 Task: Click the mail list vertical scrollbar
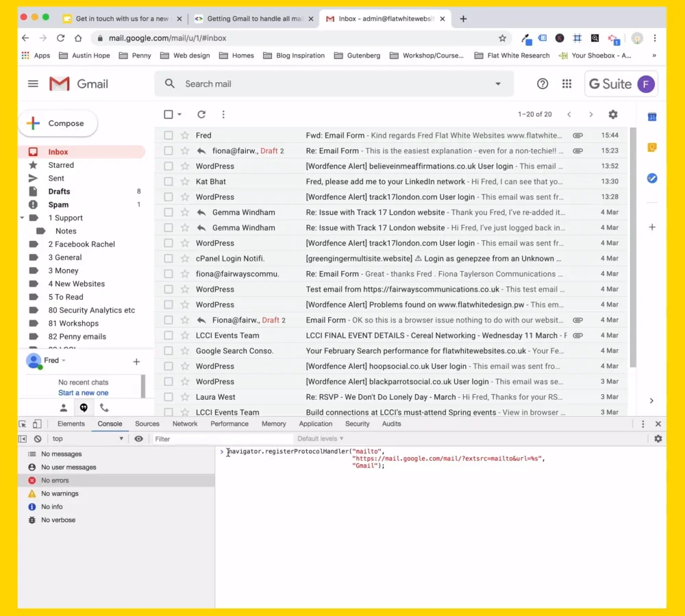coord(633,247)
